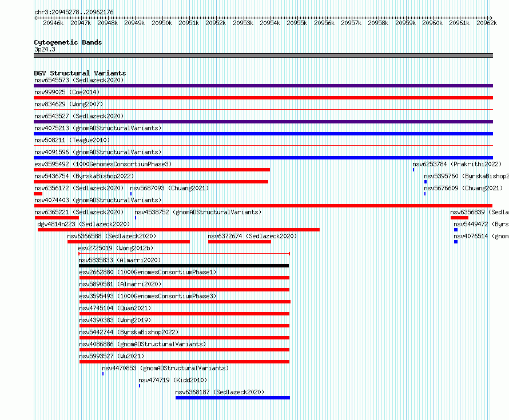Click the blue bar under nsv6368187

click(233, 398)
